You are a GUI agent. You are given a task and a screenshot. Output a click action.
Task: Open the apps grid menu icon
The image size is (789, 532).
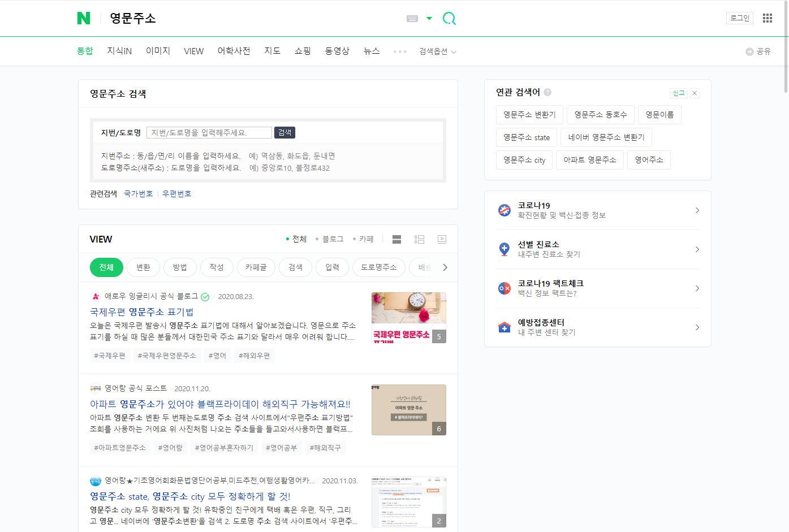click(x=768, y=18)
